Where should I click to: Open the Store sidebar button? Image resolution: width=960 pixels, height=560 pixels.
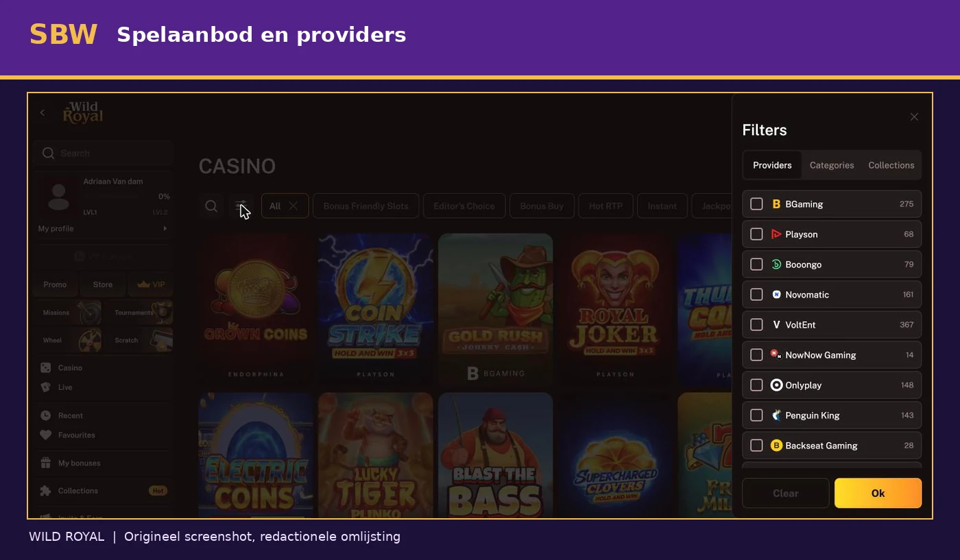[103, 284]
